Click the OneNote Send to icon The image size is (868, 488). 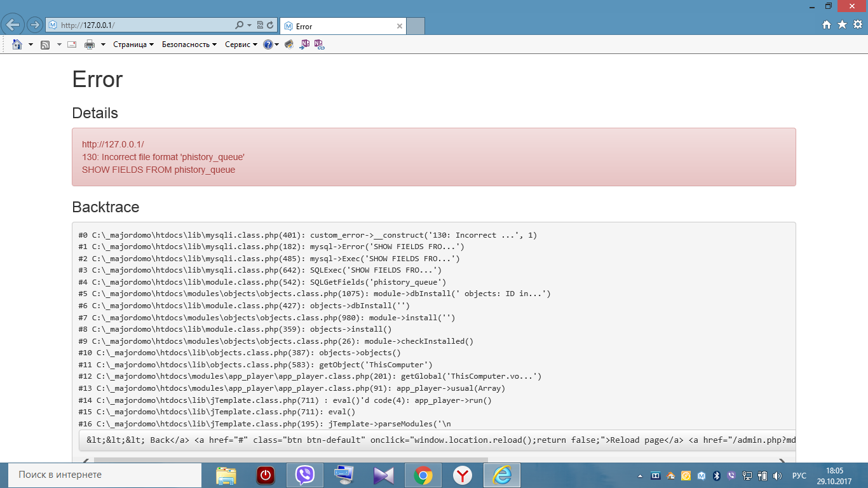click(304, 44)
